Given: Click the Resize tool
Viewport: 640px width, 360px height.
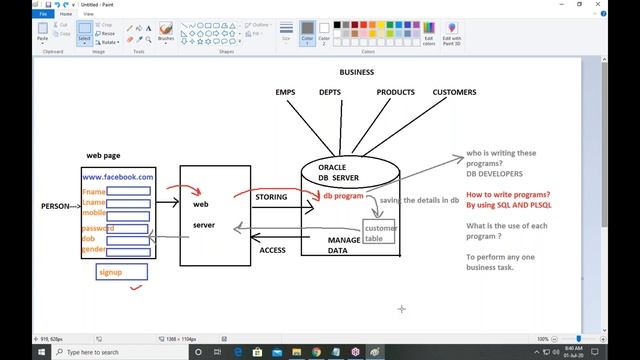Looking at the screenshot, I should (105, 33).
